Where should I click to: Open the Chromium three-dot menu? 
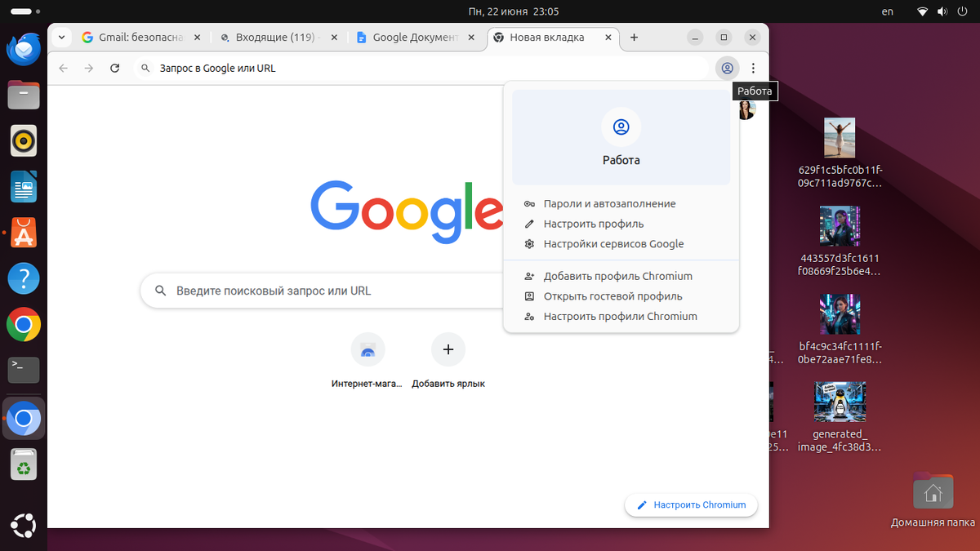[754, 69]
